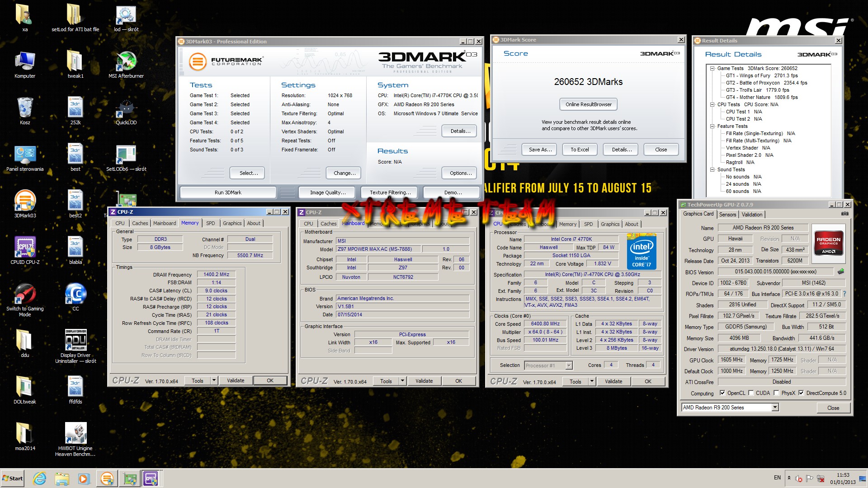868x488 pixels.
Task: Select the SetLODb6 skrót desktop icon
Action: (x=126, y=158)
